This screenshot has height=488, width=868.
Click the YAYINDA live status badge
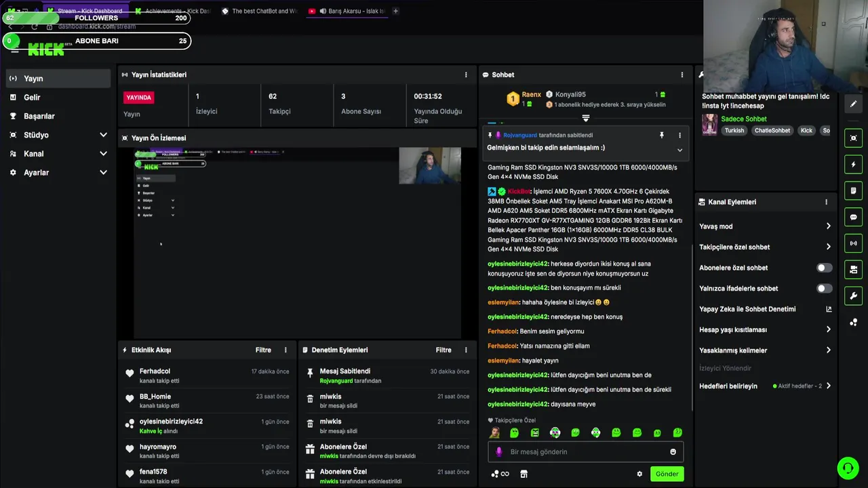[138, 97]
